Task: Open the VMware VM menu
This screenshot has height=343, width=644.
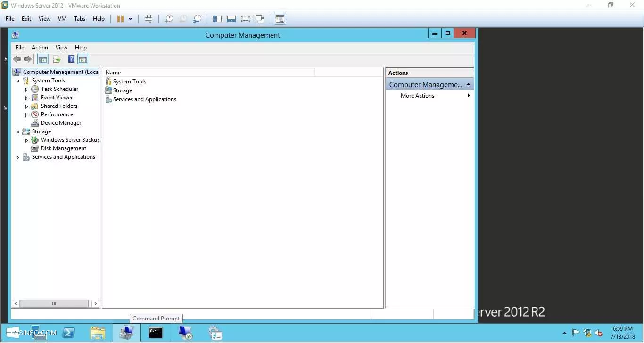Action: pyautogui.click(x=62, y=19)
